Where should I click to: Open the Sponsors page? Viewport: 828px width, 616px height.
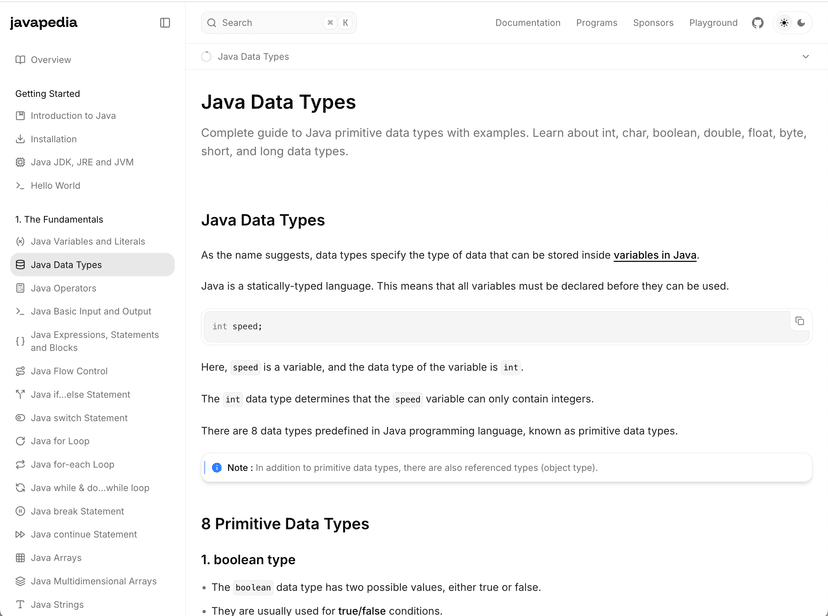653,22
